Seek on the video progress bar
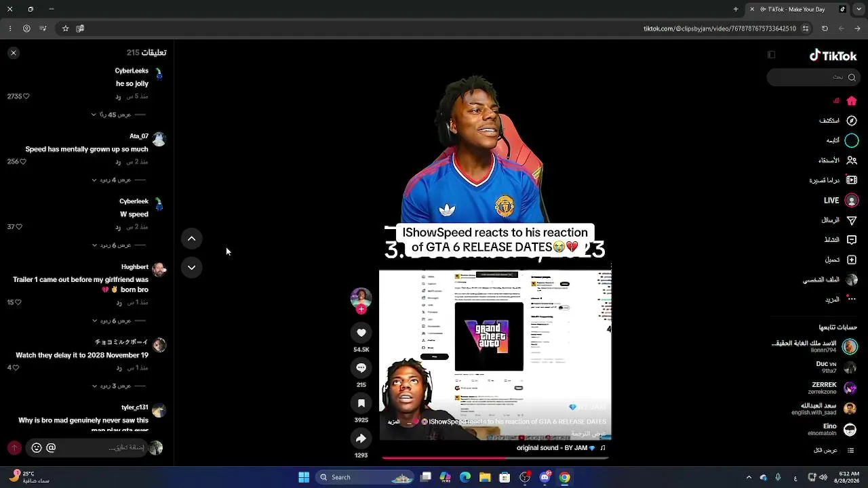The image size is (868, 488). click(495, 458)
